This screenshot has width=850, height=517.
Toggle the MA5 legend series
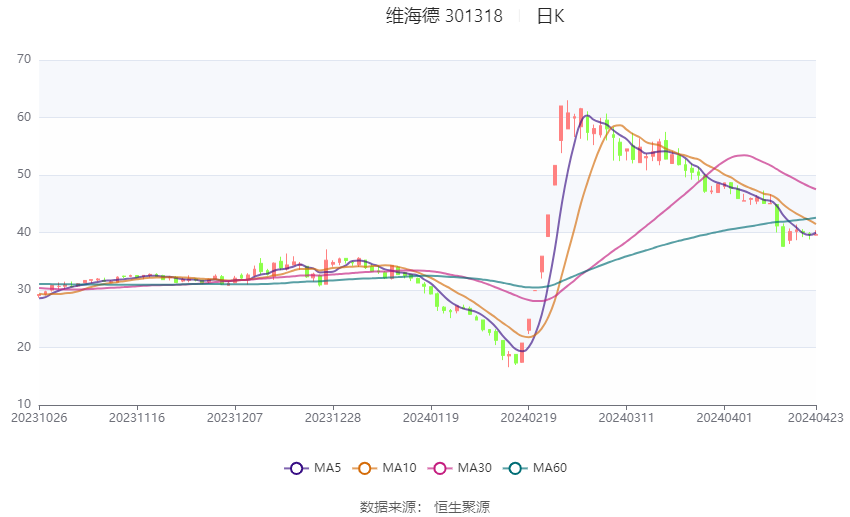313,468
